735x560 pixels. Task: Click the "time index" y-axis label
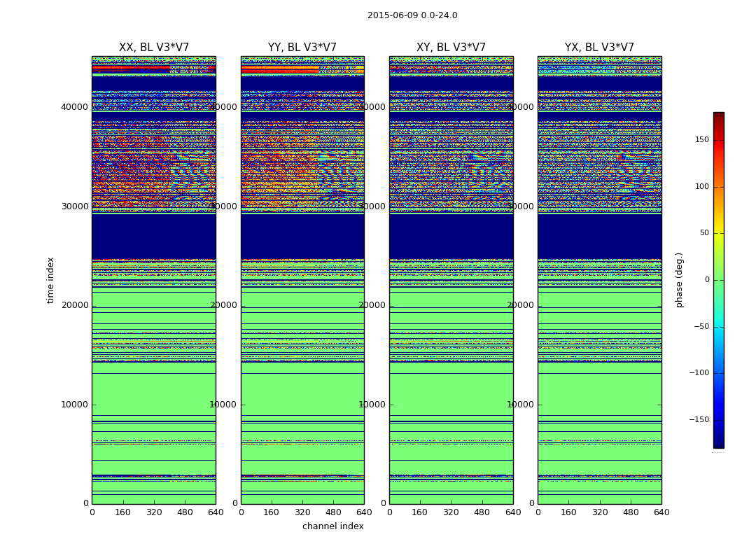[x=50, y=280]
